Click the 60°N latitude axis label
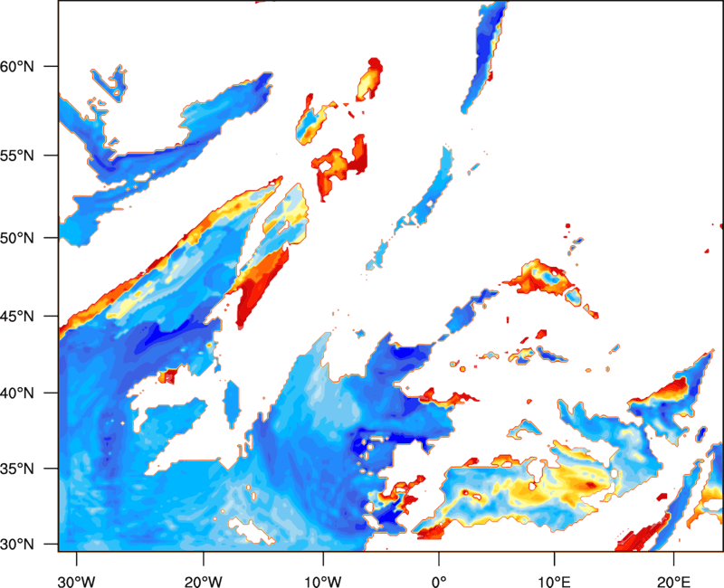The height and width of the screenshot is (588, 724). coord(17,67)
